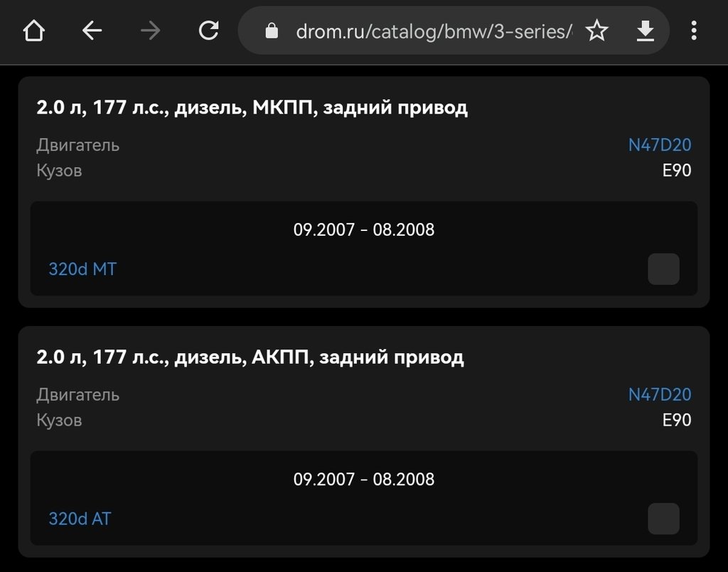Tick the compare checkbox for 320d MT
728x572 pixels.
point(663,269)
